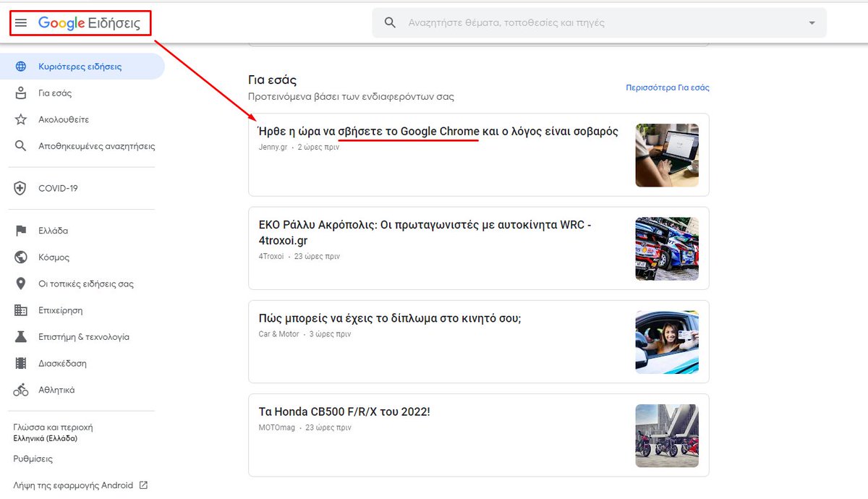Click 4Troxoi source label
Viewport: 868px width, 499px height.
click(271, 256)
